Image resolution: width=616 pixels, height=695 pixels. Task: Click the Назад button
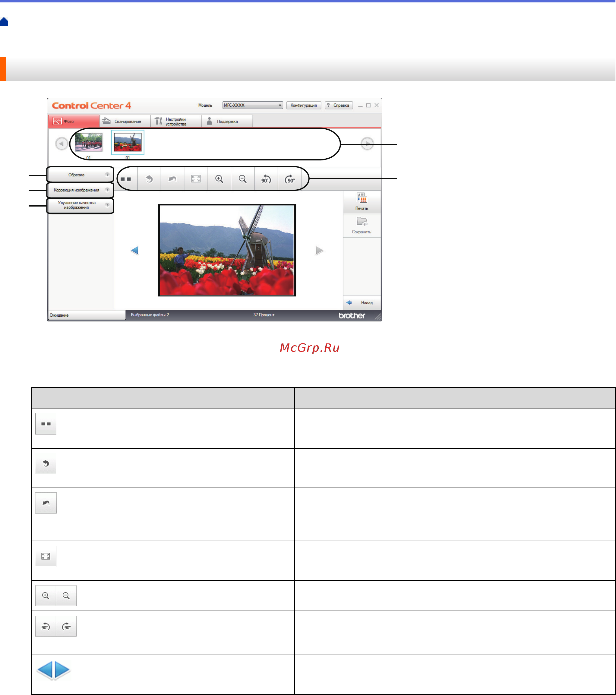point(362,302)
